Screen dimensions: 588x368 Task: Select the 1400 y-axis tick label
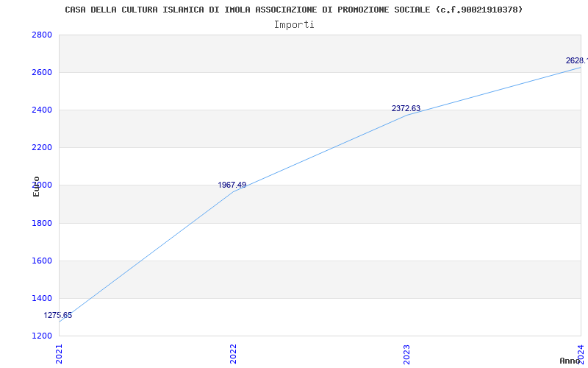pos(42,299)
